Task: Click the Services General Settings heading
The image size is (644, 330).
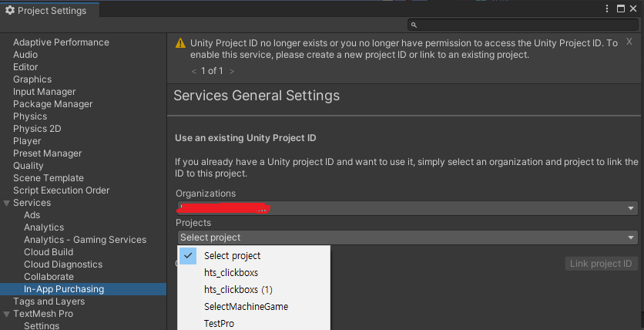Action: 257,96
